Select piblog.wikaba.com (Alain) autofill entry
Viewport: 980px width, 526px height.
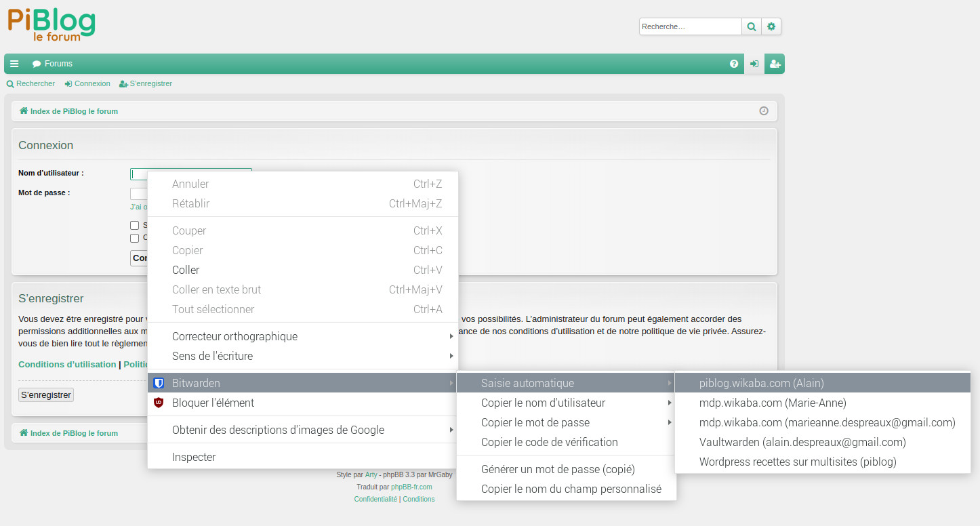761,383
